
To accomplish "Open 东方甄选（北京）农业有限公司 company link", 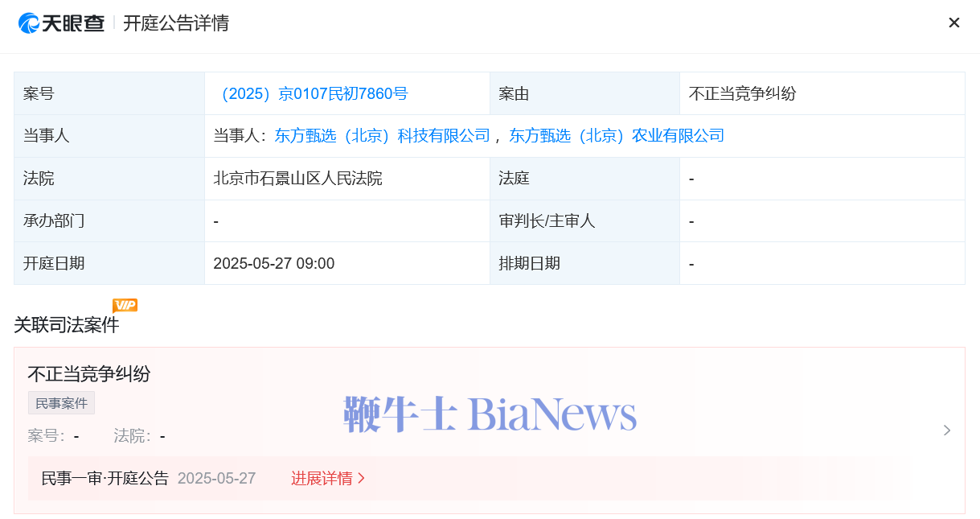I will (x=617, y=135).
